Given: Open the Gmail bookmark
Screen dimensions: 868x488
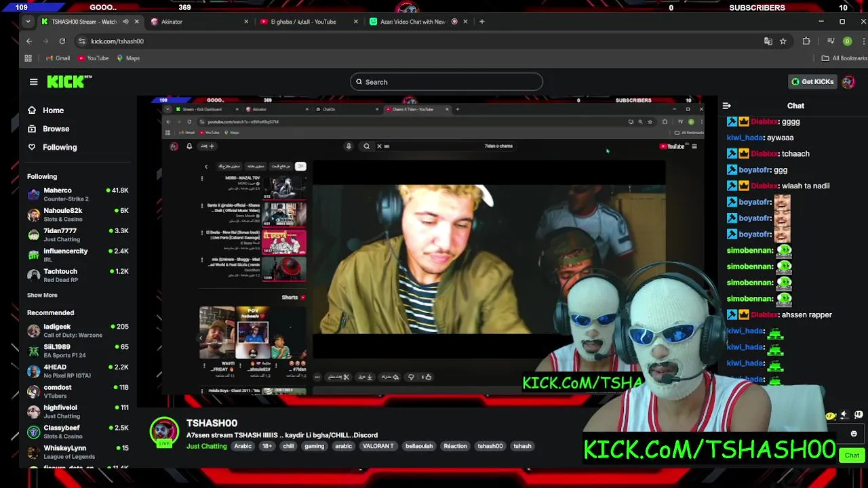Looking at the screenshot, I should (x=58, y=58).
